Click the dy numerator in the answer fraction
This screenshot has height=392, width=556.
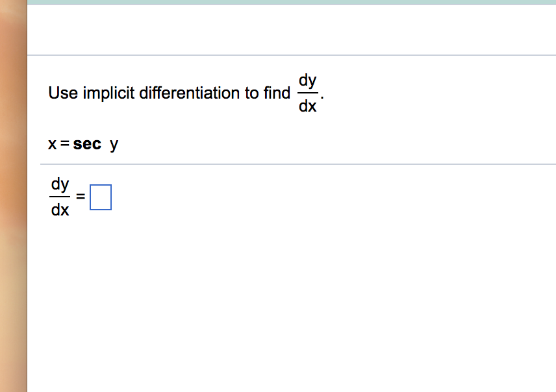pyautogui.click(x=59, y=185)
